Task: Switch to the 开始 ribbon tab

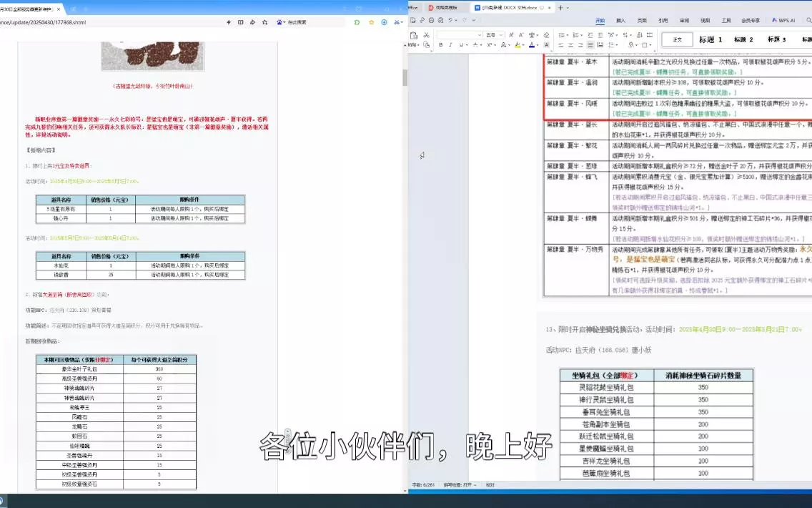Action: point(600,20)
